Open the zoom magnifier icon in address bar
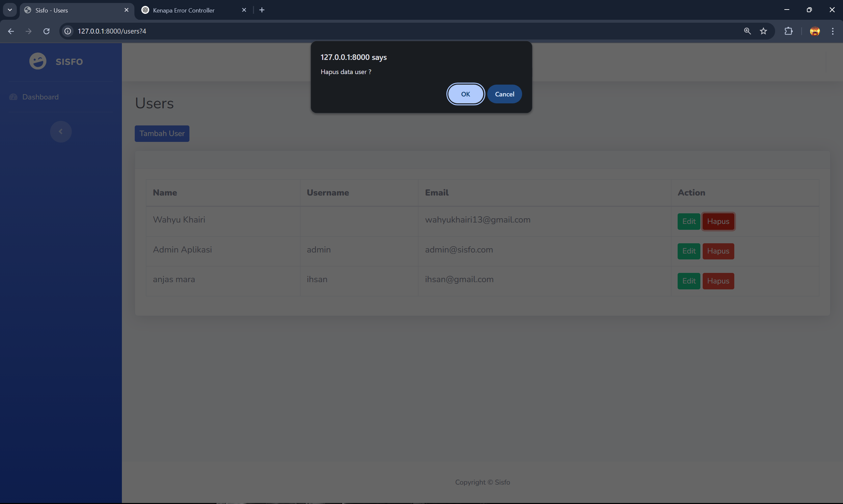This screenshot has height=504, width=843. [747, 31]
